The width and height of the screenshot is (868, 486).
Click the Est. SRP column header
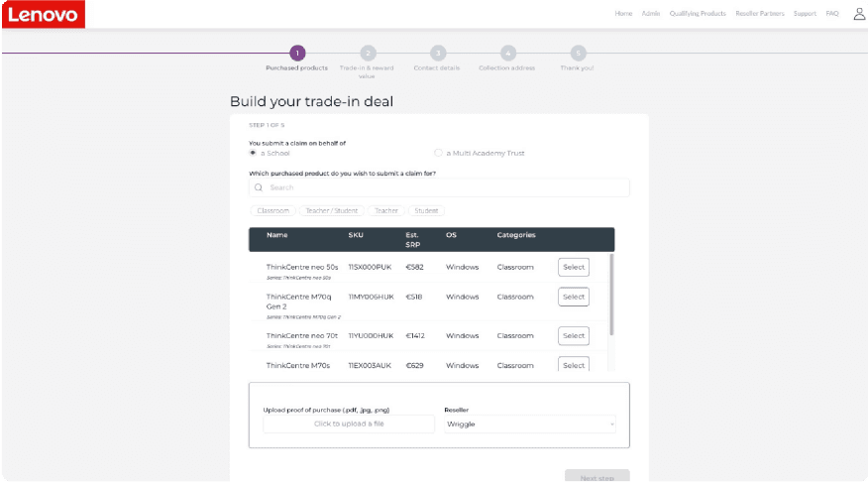click(x=412, y=239)
